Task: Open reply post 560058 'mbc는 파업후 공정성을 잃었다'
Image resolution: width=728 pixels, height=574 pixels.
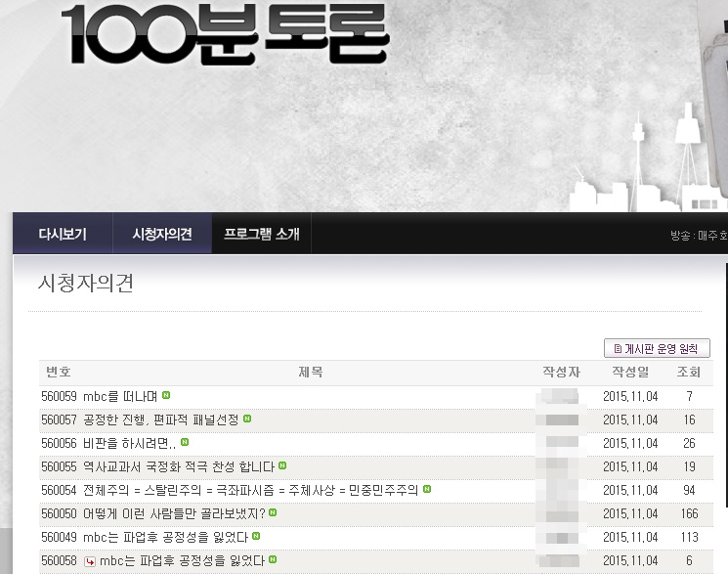Action: pos(182,560)
